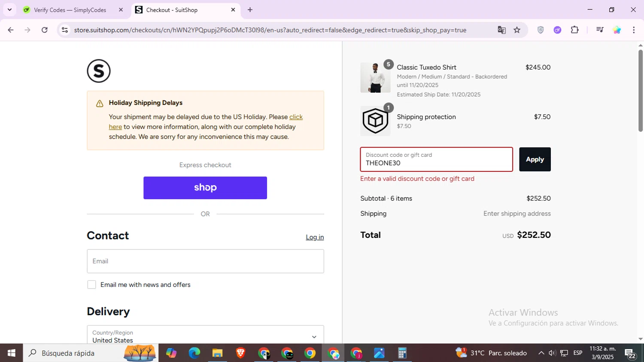This screenshot has width=644, height=362.
Task: Click the ESP language indicator
Action: [578, 353]
